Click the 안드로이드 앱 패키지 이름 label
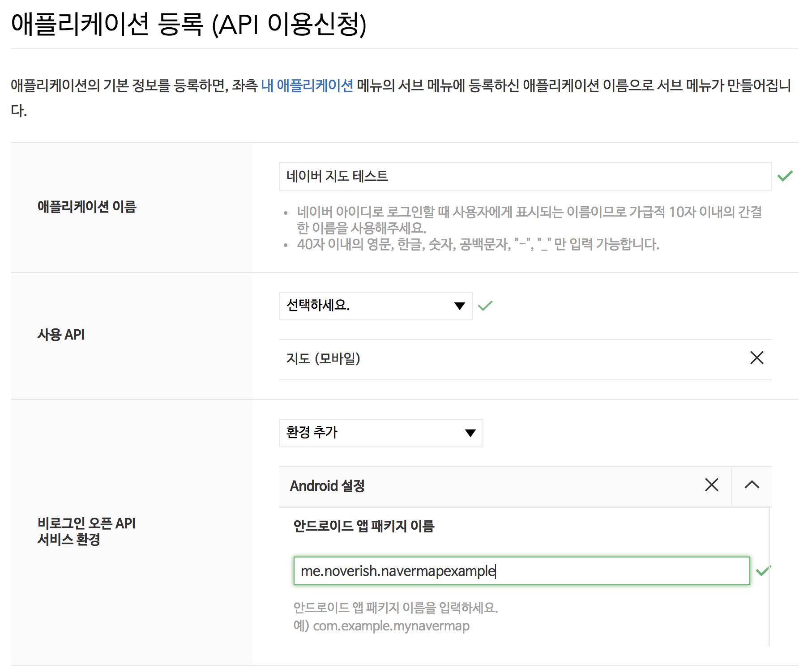The image size is (812, 672). (x=363, y=526)
